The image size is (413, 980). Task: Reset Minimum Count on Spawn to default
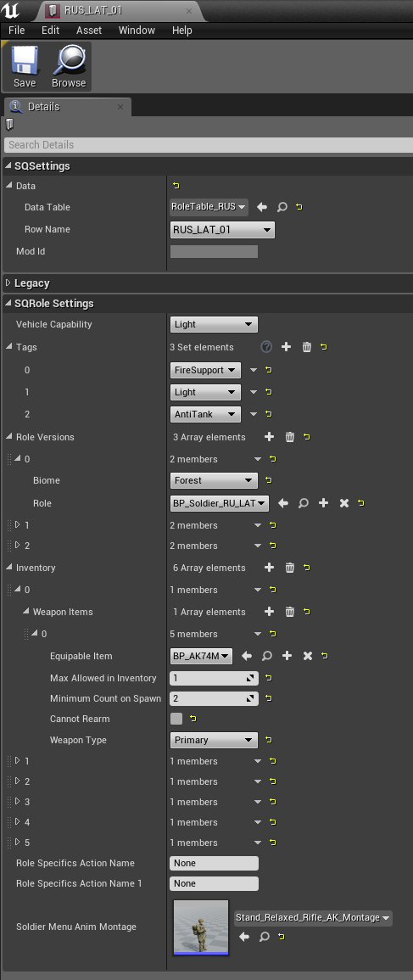click(269, 698)
